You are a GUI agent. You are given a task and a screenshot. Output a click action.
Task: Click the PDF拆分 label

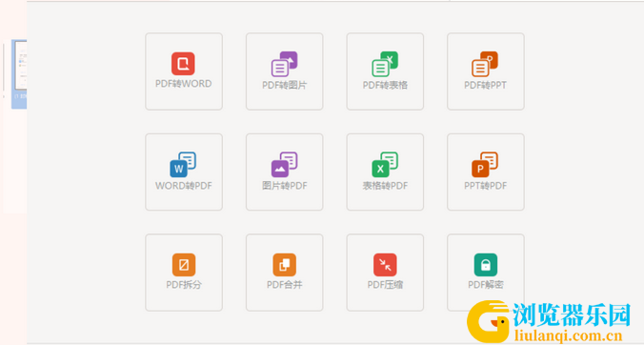coord(184,285)
